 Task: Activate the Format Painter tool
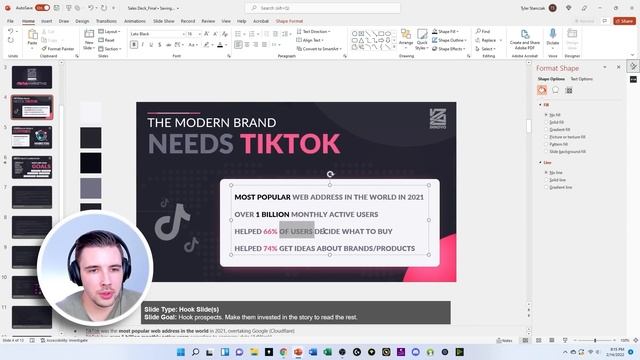(x=58, y=49)
